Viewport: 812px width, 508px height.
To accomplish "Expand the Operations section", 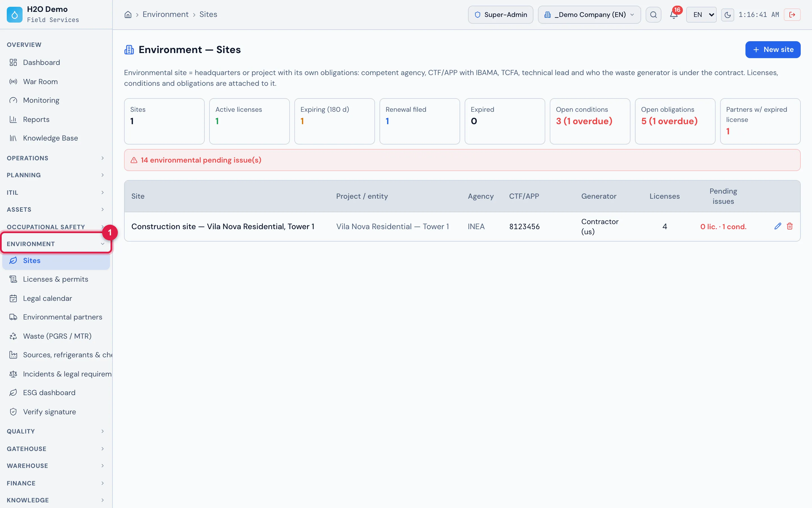I will click(56, 158).
